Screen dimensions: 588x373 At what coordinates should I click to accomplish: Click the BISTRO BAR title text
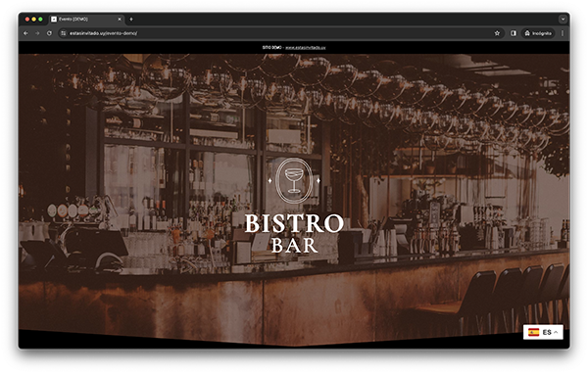coord(294,233)
